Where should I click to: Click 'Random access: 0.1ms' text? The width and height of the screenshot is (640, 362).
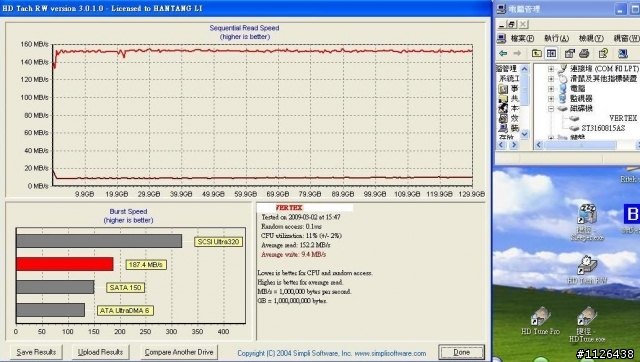pyautogui.click(x=291, y=227)
